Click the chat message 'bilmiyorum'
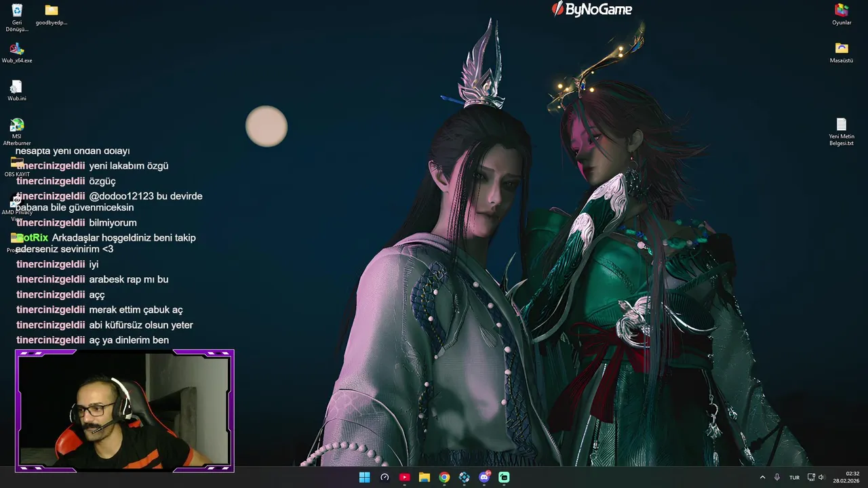This screenshot has height=488, width=868. coord(113,223)
